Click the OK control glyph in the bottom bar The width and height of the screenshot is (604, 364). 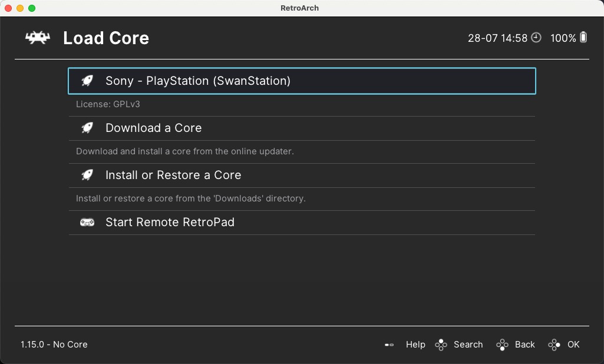[555, 345]
